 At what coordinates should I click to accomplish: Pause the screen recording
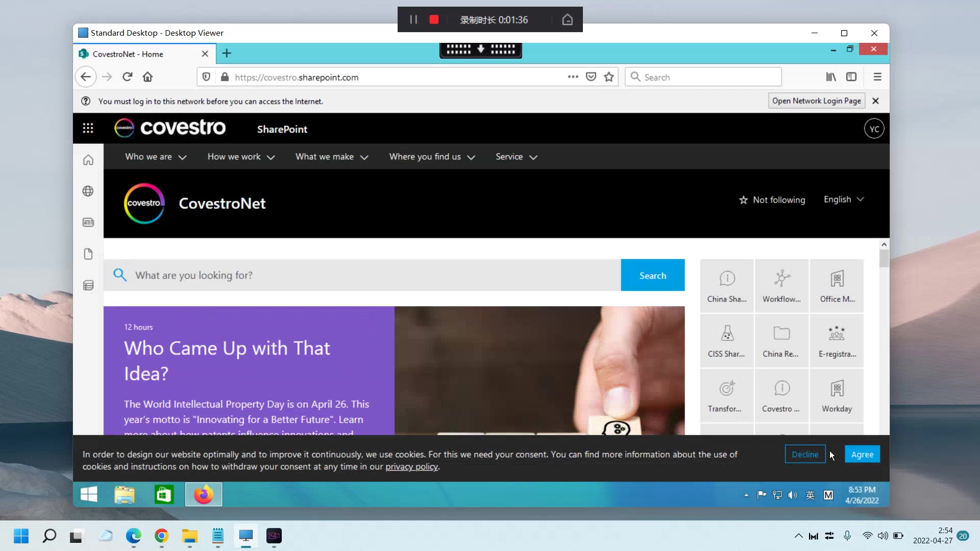(x=413, y=19)
